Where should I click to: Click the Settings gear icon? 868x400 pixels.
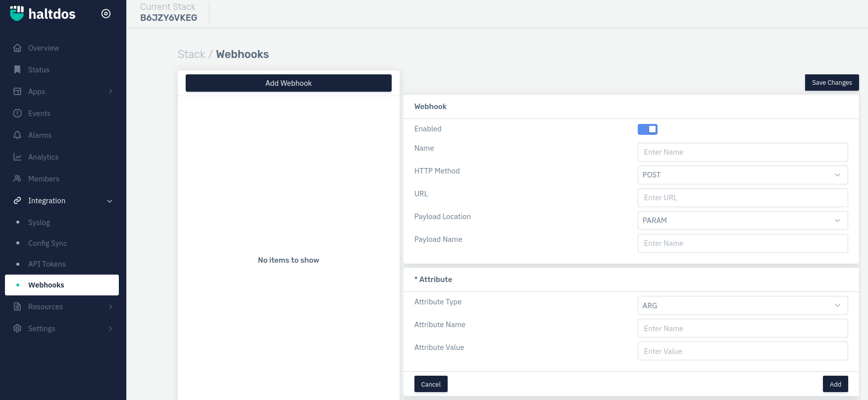pos(17,329)
